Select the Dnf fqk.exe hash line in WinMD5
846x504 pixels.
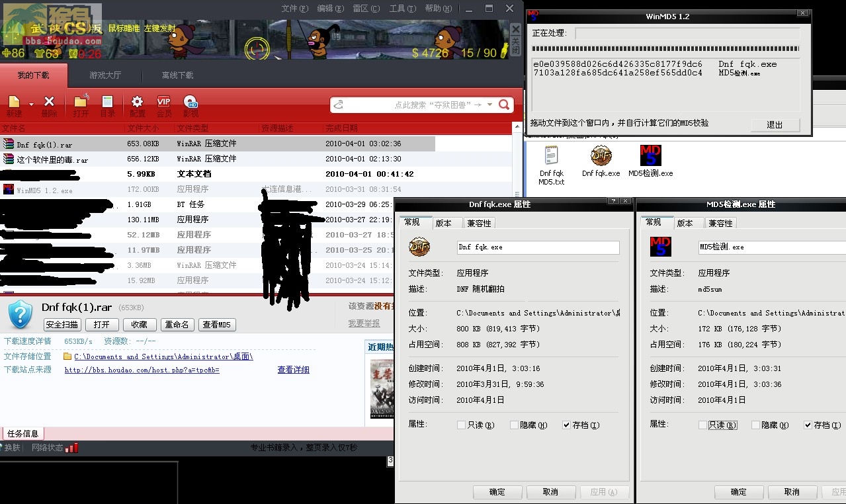tap(655, 64)
